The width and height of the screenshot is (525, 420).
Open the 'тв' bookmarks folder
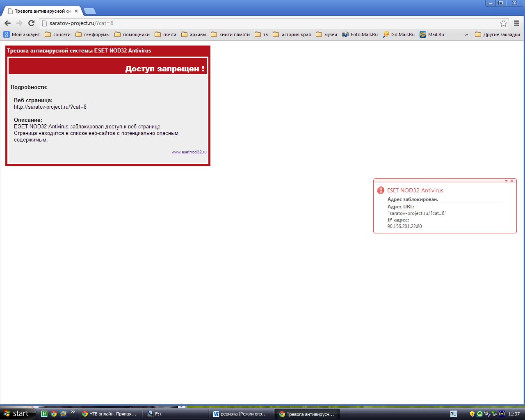(261, 34)
